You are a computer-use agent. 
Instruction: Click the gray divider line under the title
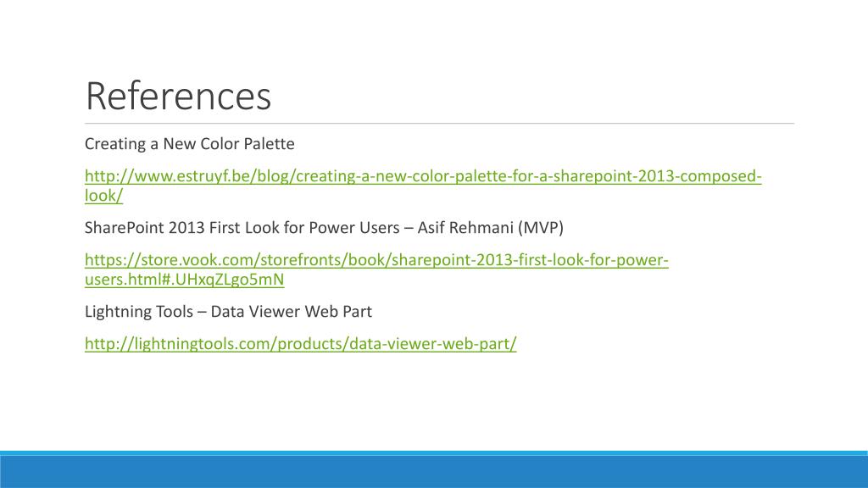[x=440, y=124]
